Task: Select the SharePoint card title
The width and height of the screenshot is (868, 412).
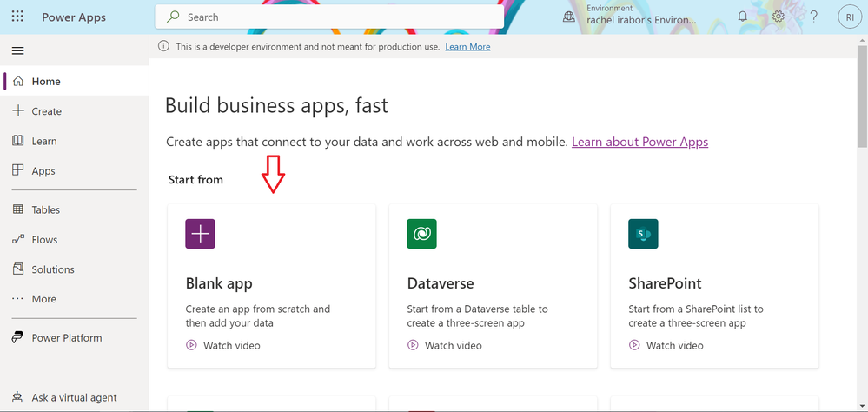Action: 665,283
